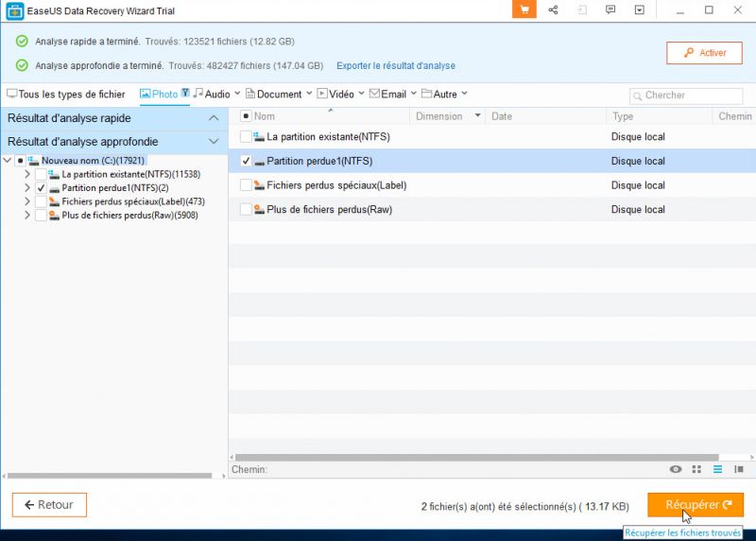Image resolution: width=756 pixels, height=541 pixels.
Task: Click the Retour button
Action: point(49,505)
